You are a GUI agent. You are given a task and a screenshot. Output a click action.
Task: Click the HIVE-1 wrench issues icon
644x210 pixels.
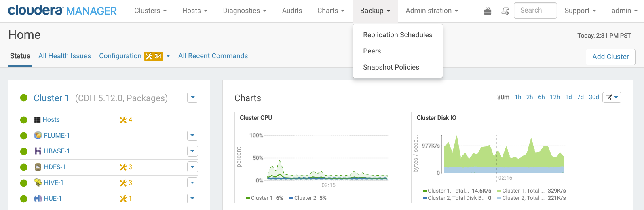pyautogui.click(x=123, y=183)
